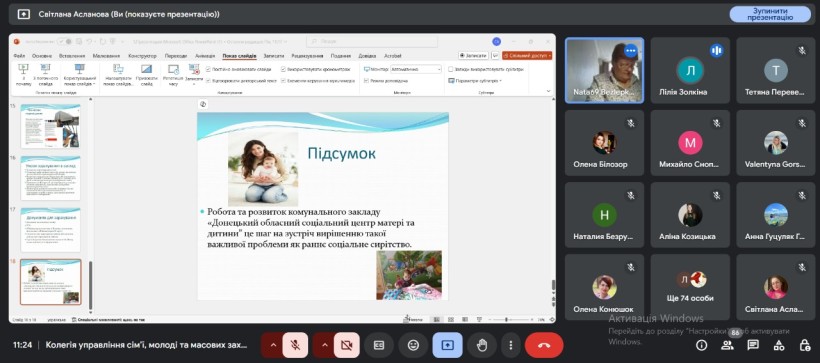Image resolution: width=820 pixels, height=363 pixels.
Task: Expand camera options chevron
Action: [x=324, y=345]
